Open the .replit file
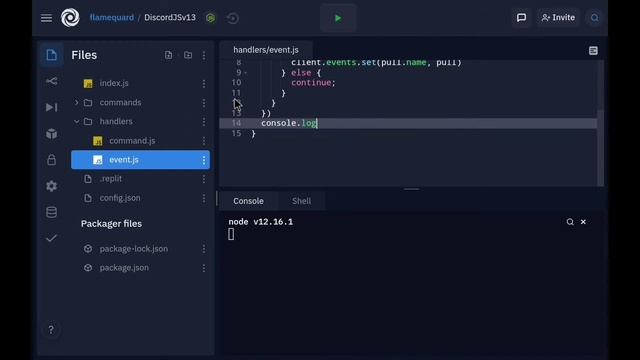This screenshot has height=360, width=640. click(111, 179)
